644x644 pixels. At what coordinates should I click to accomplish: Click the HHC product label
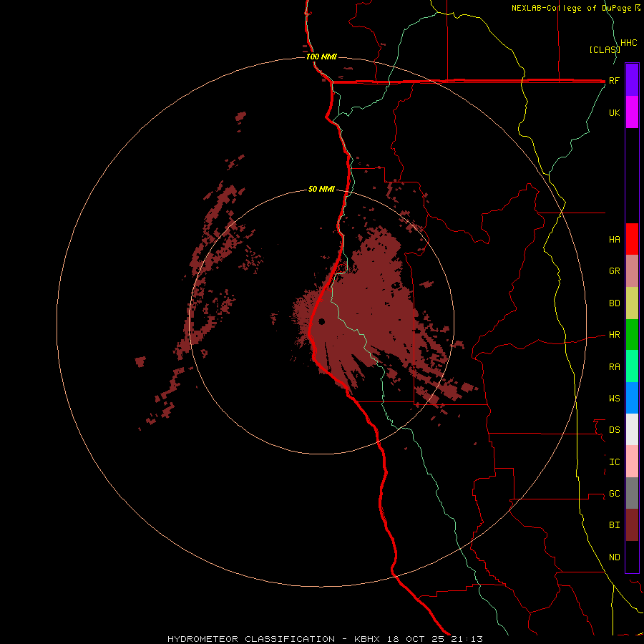click(x=628, y=43)
